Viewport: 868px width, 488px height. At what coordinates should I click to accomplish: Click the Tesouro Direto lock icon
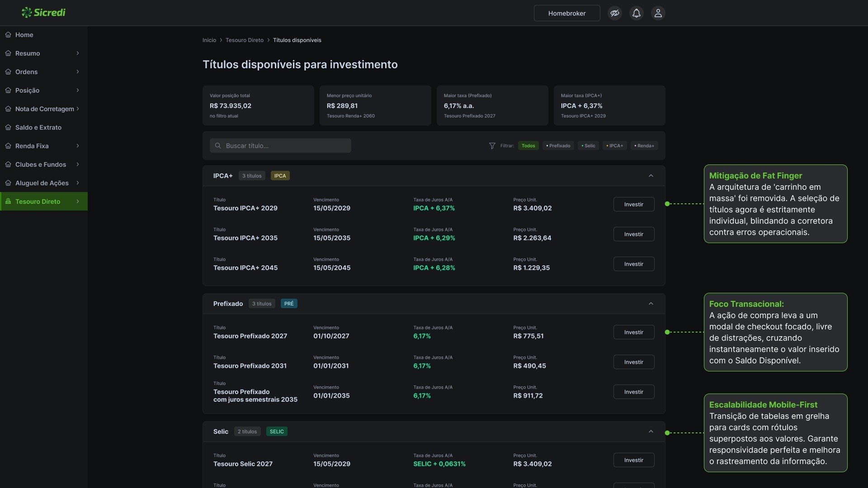pos(8,202)
